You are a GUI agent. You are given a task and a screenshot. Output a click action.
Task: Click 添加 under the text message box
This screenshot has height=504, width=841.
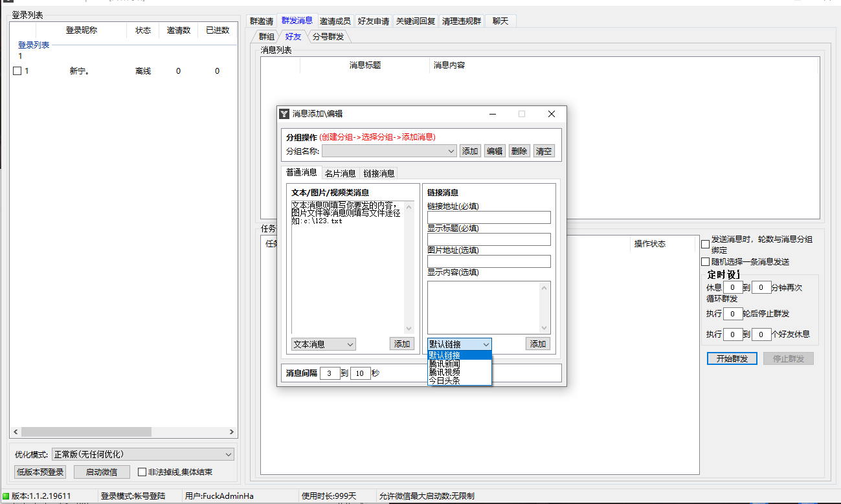[x=402, y=344]
